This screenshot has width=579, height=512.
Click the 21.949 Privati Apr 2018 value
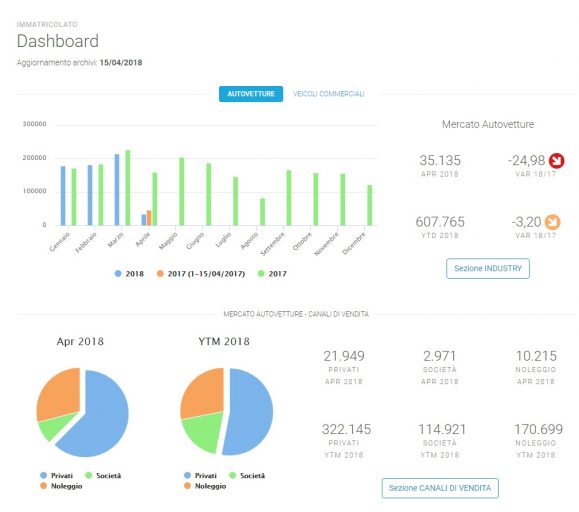344,356
